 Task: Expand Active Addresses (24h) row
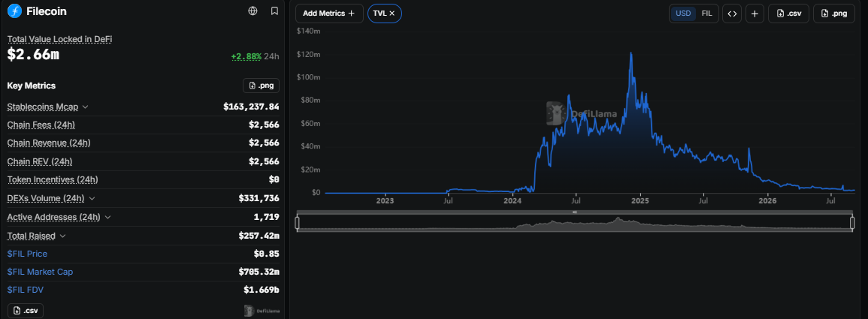click(107, 217)
